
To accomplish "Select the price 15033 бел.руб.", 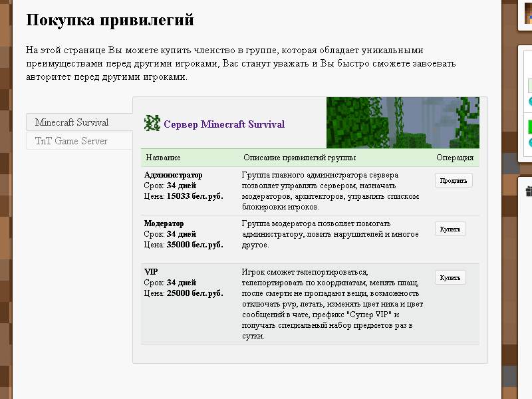I will tap(195, 196).
